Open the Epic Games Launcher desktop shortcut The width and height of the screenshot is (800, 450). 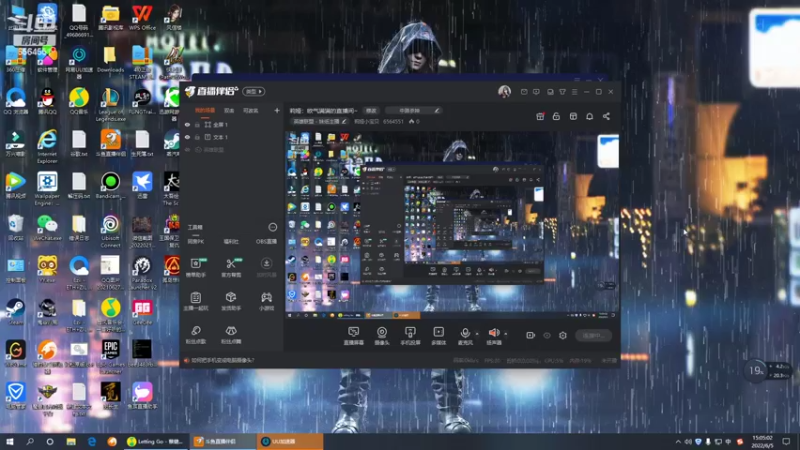click(110, 357)
